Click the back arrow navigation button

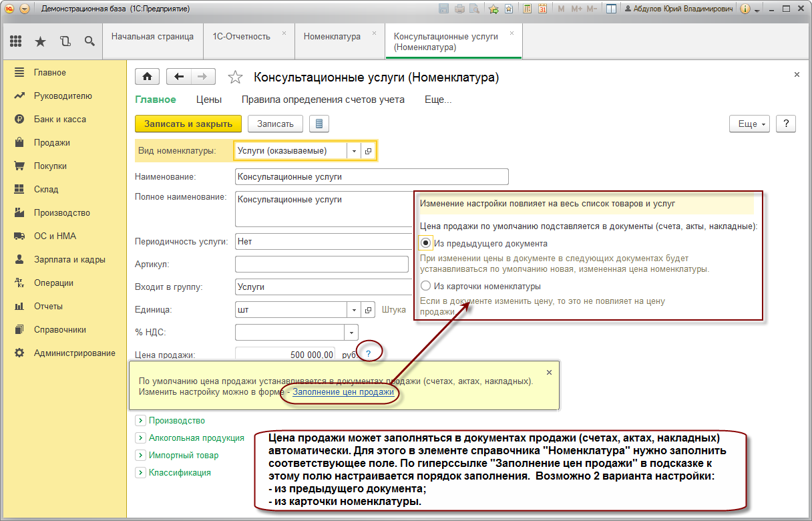[x=178, y=77]
